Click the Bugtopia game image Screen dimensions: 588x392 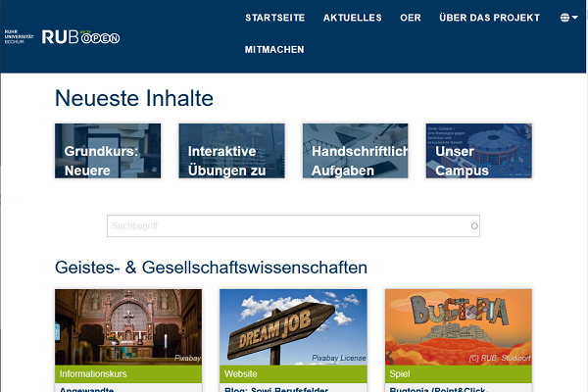point(459,326)
